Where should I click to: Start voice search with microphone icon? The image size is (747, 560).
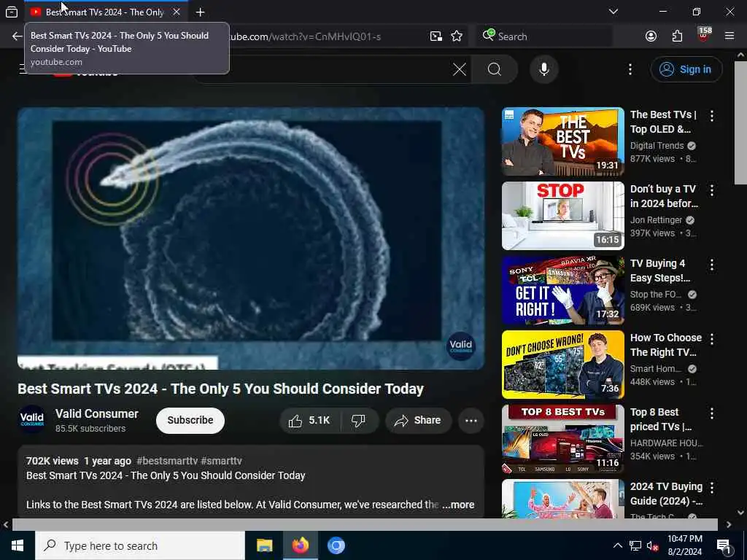pyautogui.click(x=544, y=69)
